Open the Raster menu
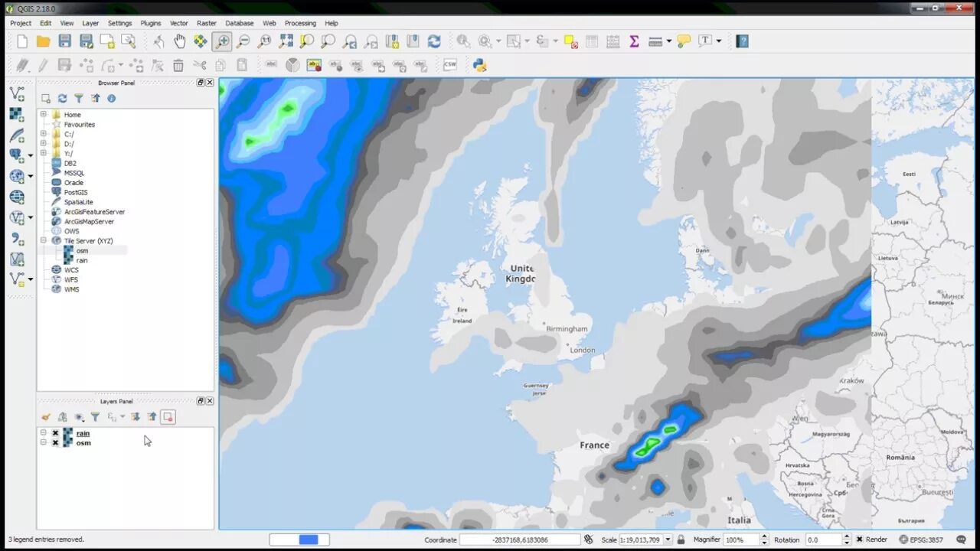The width and height of the screenshot is (980, 551). point(207,23)
